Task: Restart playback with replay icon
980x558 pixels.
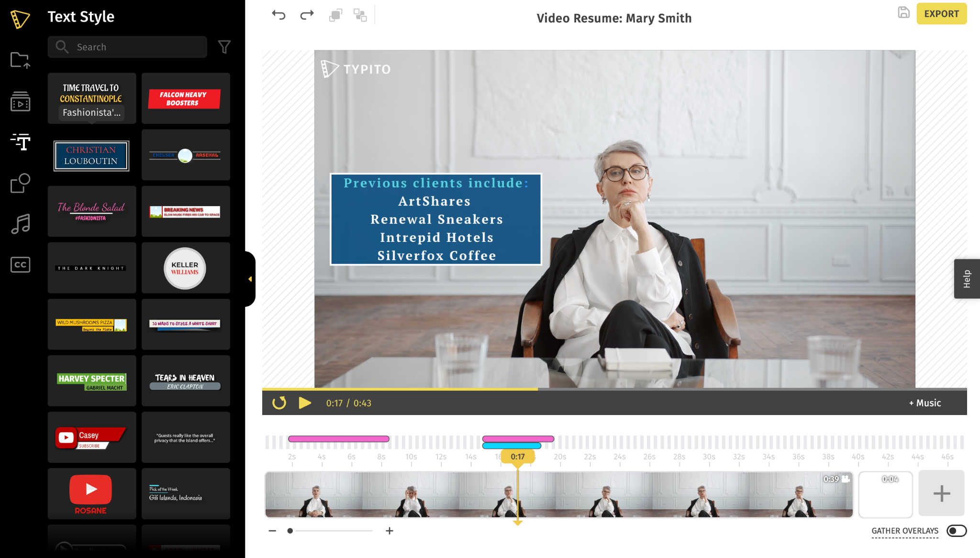Action: click(x=279, y=403)
